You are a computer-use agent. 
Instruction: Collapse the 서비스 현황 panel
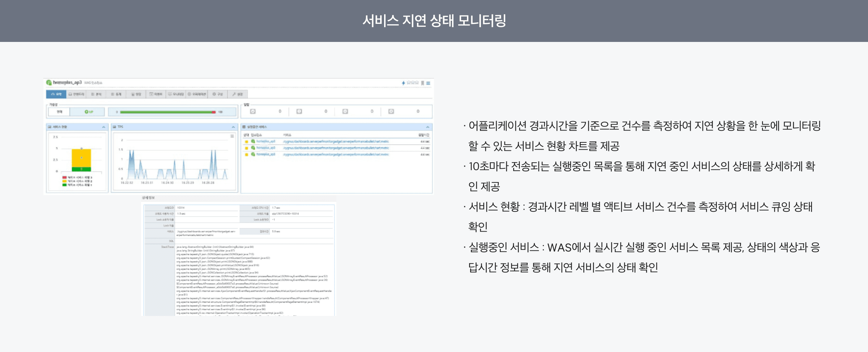[x=103, y=127]
